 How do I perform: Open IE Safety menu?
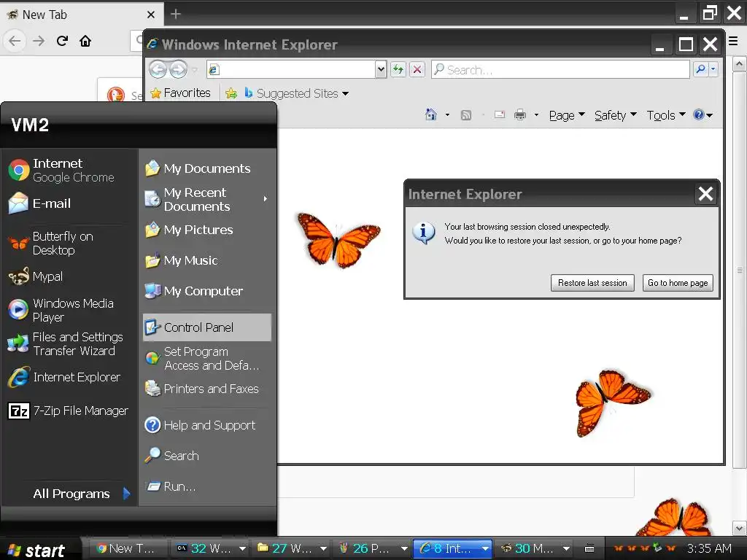click(615, 115)
